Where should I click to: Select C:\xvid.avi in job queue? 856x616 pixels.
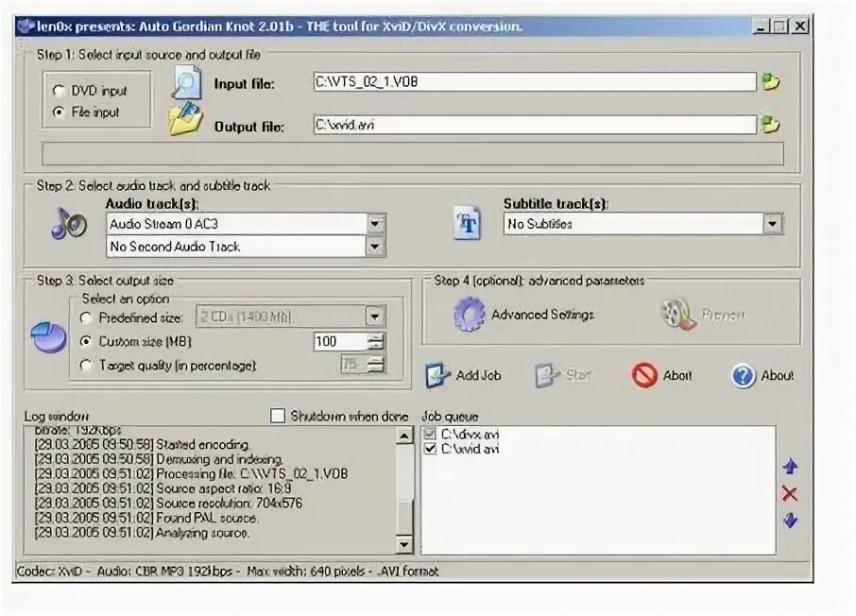[470, 449]
